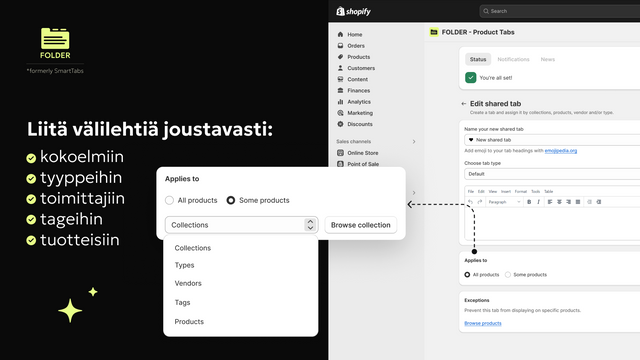
Task: Open the editor Edit menu
Action: tap(481, 191)
